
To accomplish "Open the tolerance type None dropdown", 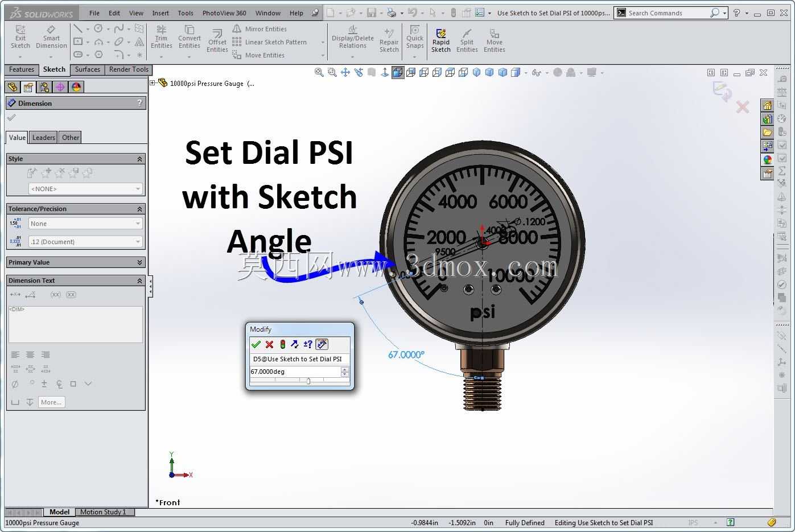I will (85, 224).
